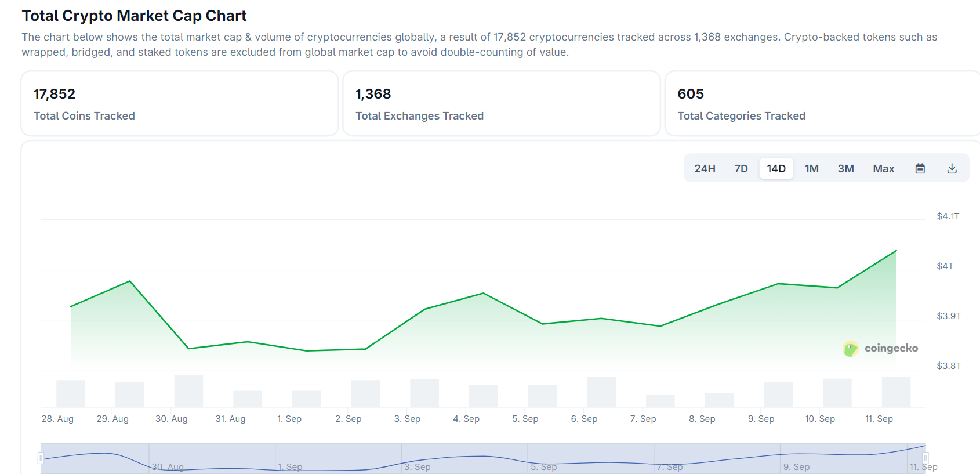This screenshot has width=980, height=474.
Task: Click the 6. Sep volume bar
Action: click(x=601, y=392)
